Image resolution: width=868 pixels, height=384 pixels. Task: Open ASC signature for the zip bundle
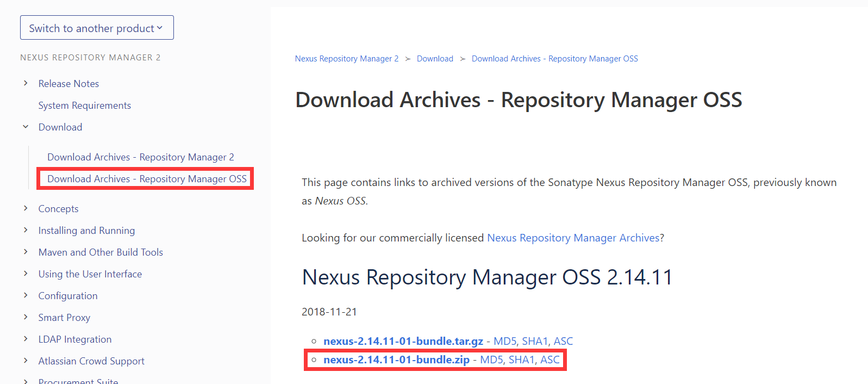click(x=549, y=360)
